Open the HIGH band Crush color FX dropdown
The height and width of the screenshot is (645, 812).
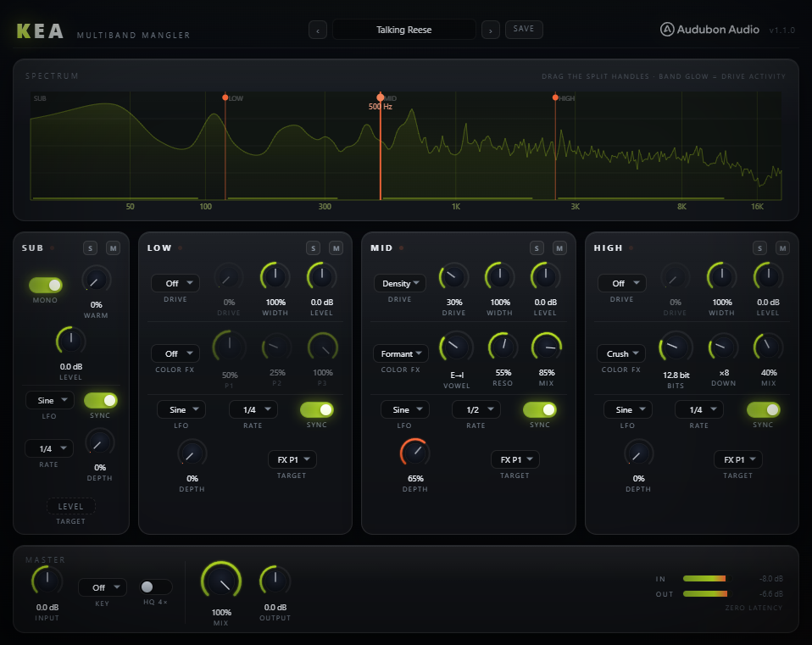[x=621, y=353]
